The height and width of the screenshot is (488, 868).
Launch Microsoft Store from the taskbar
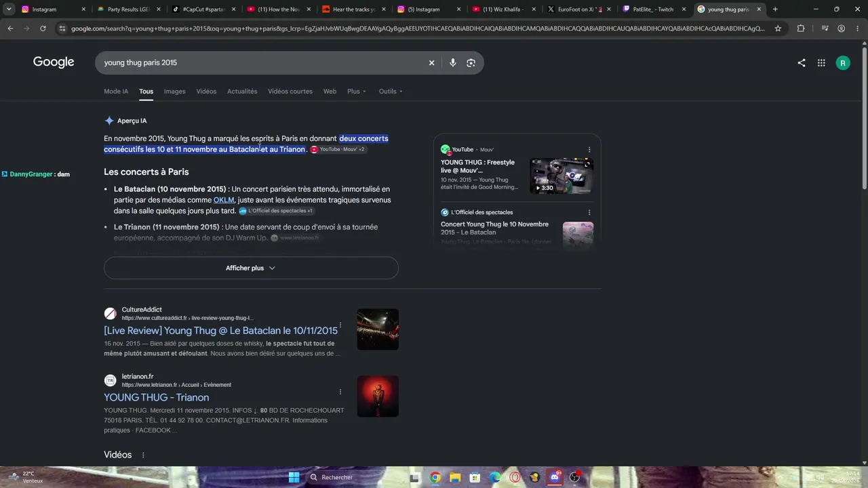click(x=475, y=477)
